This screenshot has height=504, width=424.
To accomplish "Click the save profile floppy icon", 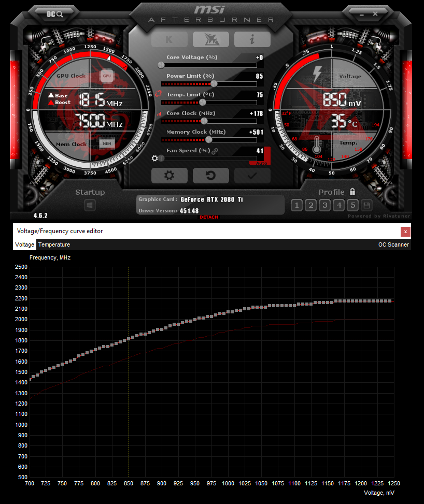I will coord(367,205).
